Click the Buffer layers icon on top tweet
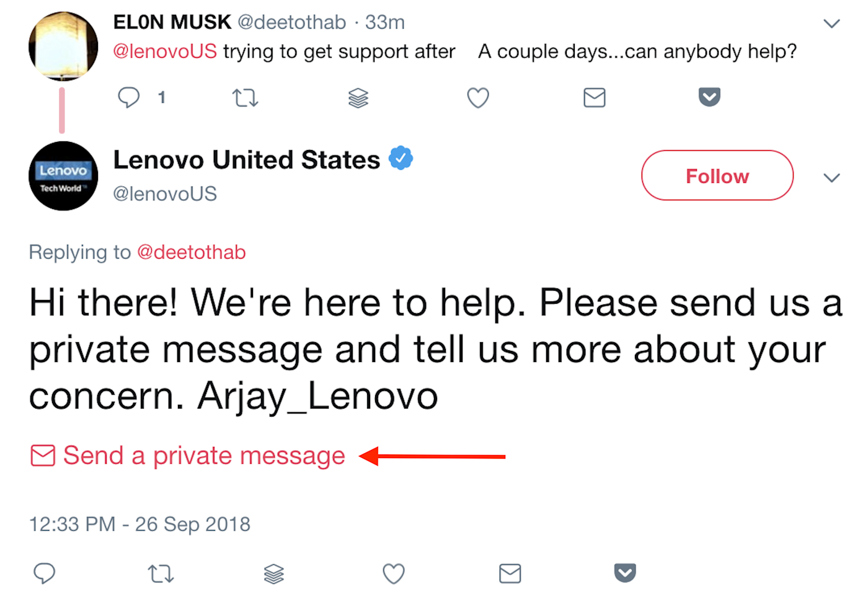Screen dimensions: 868x597 (358, 97)
